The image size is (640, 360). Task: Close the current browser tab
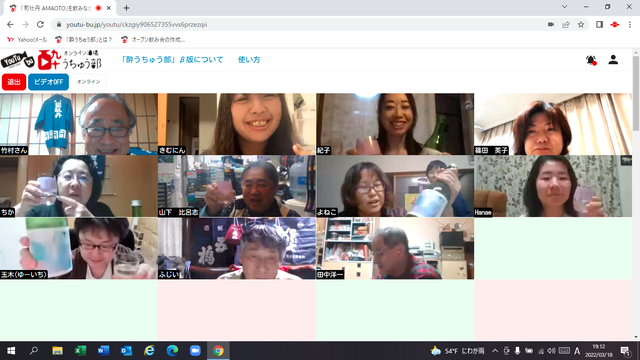109,8
